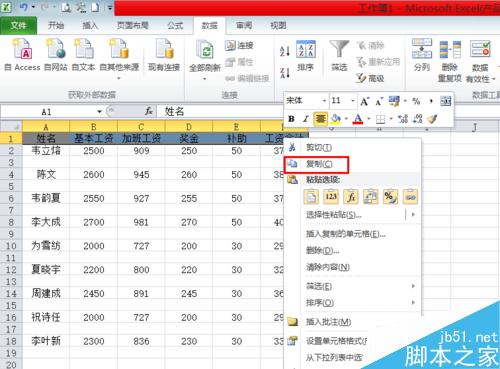Viewport: 500px width, 369px height.
Task: Open 现有连接 existing connections
Action: point(164,55)
